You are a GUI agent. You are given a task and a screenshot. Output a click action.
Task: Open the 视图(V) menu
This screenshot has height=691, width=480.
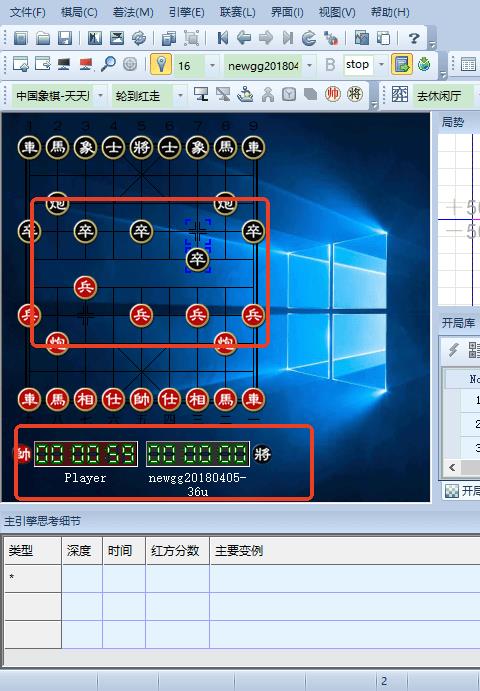coord(337,12)
